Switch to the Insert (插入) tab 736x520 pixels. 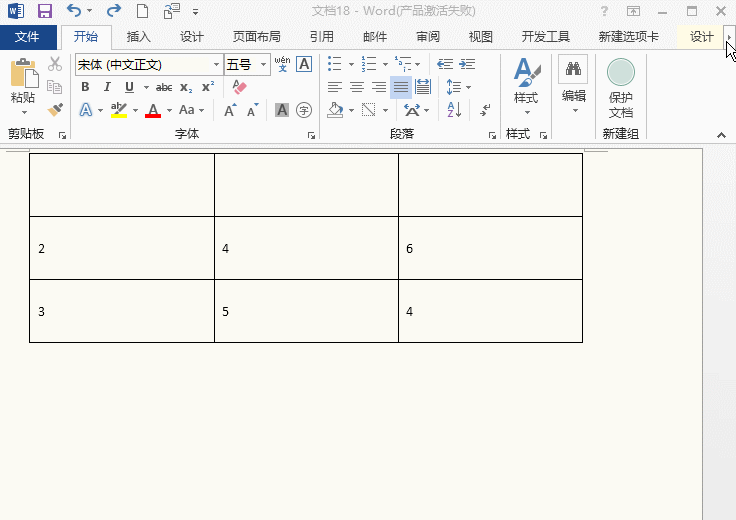(138, 37)
